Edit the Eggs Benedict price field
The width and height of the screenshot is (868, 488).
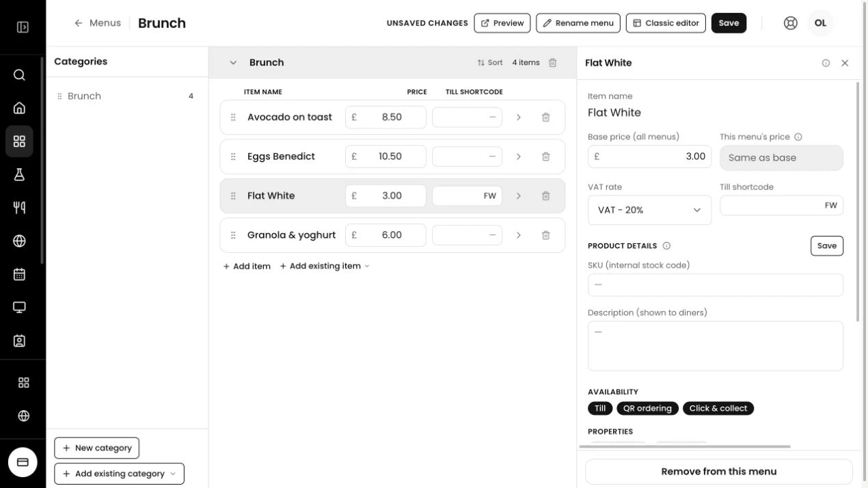[x=385, y=157]
